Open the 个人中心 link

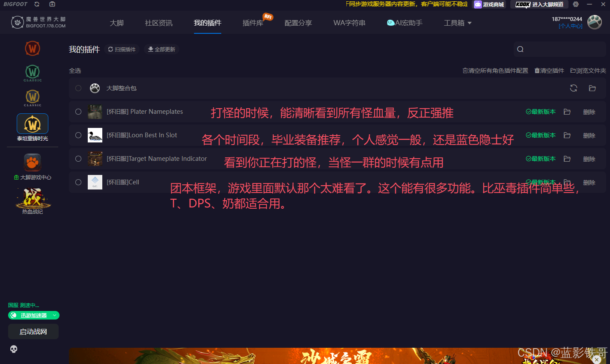[x=571, y=26]
